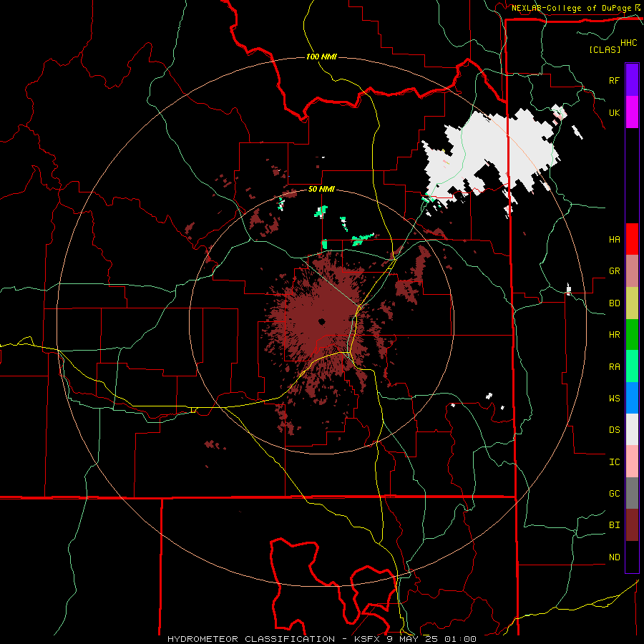Click the "GR" legend label
Image resolution: width=644 pixels, height=644 pixels.
click(614, 271)
